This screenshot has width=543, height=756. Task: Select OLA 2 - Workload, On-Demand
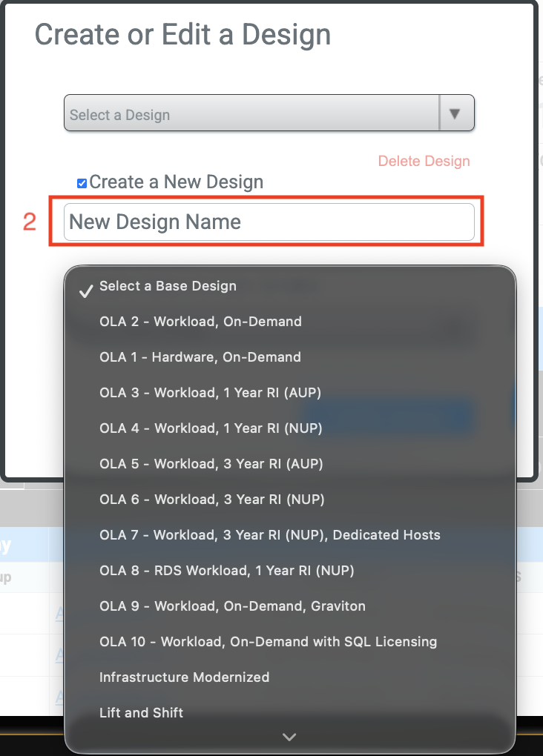[200, 322]
